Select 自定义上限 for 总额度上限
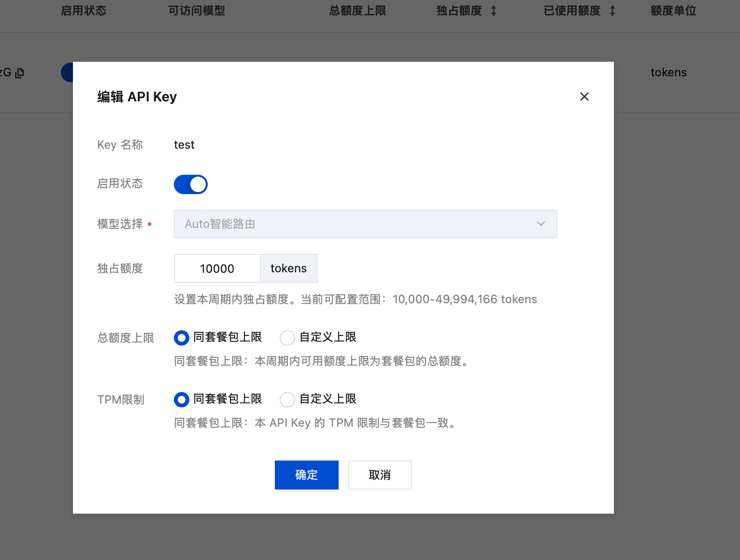 tap(287, 337)
